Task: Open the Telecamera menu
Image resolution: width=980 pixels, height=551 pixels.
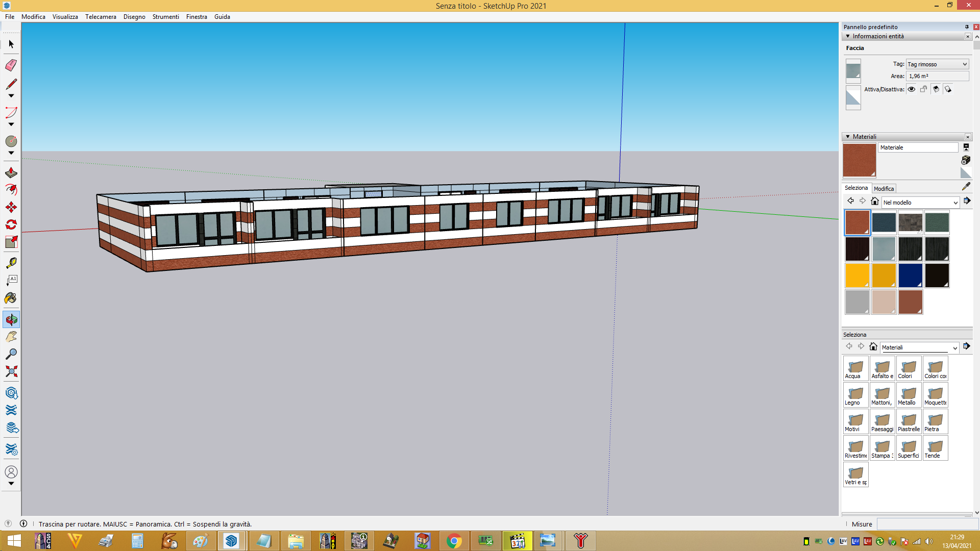Action: coord(101,17)
